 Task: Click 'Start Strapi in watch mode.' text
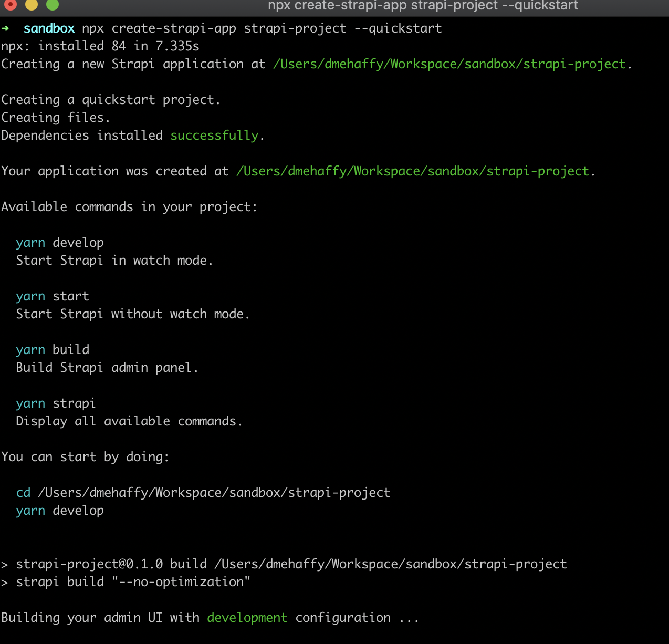[114, 261]
